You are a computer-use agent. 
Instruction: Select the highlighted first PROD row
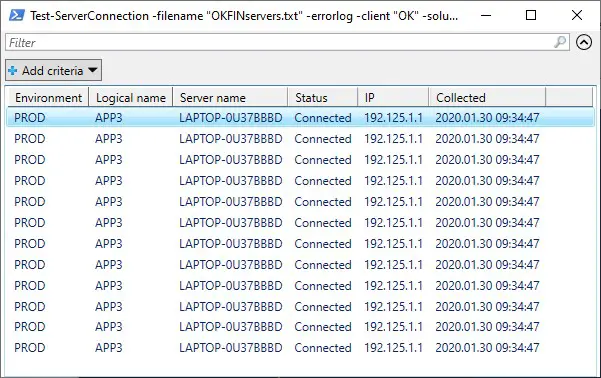click(x=300, y=117)
